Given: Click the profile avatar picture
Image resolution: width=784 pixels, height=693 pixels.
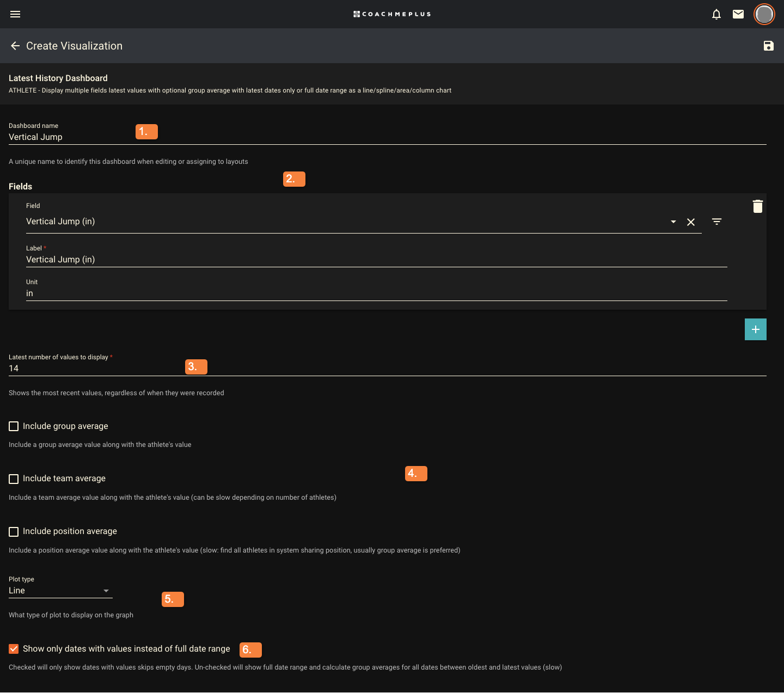Looking at the screenshot, I should pos(764,14).
